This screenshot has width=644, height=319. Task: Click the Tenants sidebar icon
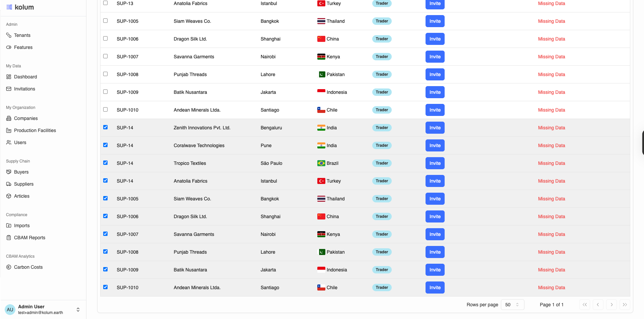pyautogui.click(x=9, y=35)
